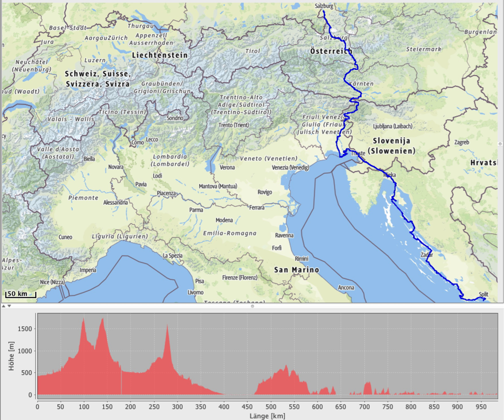The height and width of the screenshot is (420, 504).
Task: Select the Salzburg city label at route start
Action: pos(324,6)
